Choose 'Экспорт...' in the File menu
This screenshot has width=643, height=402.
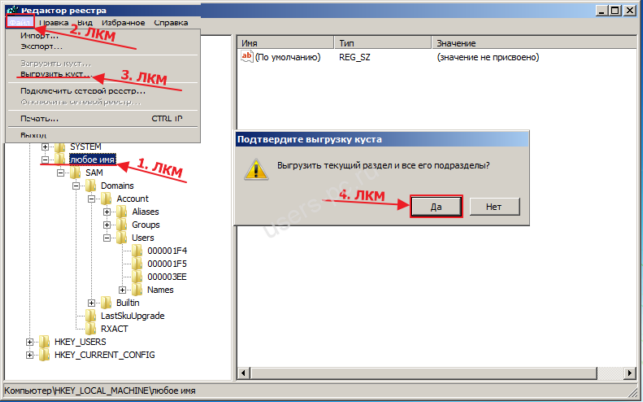(x=41, y=47)
